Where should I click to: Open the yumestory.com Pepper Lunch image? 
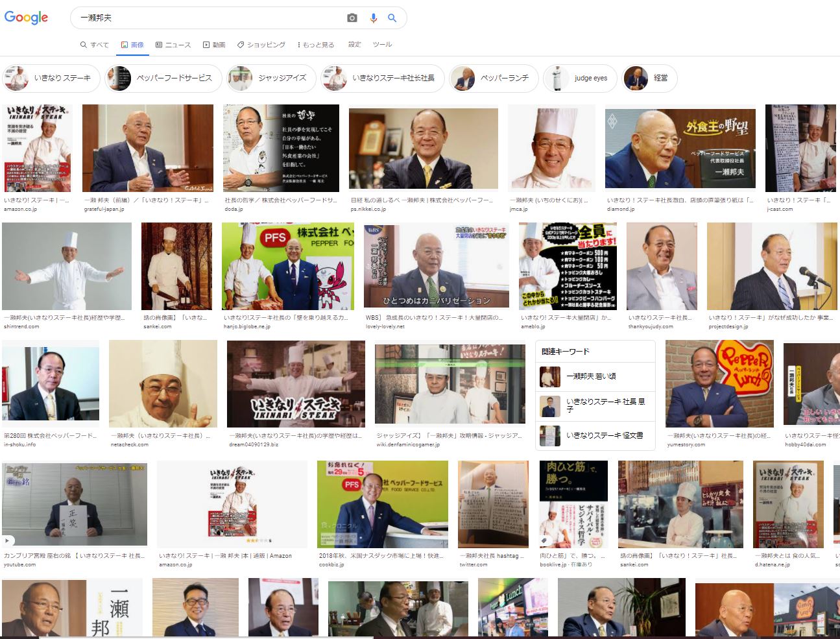pos(719,384)
